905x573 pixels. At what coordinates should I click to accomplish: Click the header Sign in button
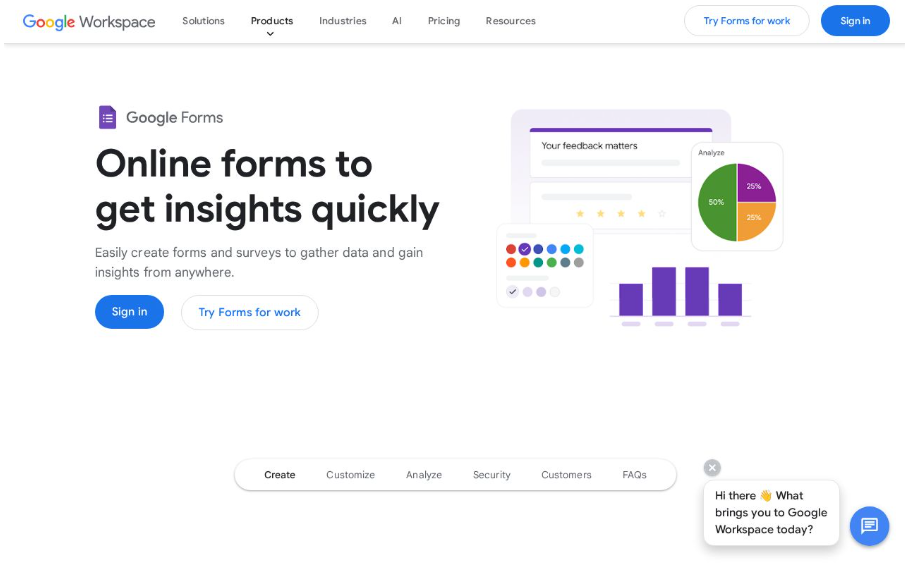855,21
